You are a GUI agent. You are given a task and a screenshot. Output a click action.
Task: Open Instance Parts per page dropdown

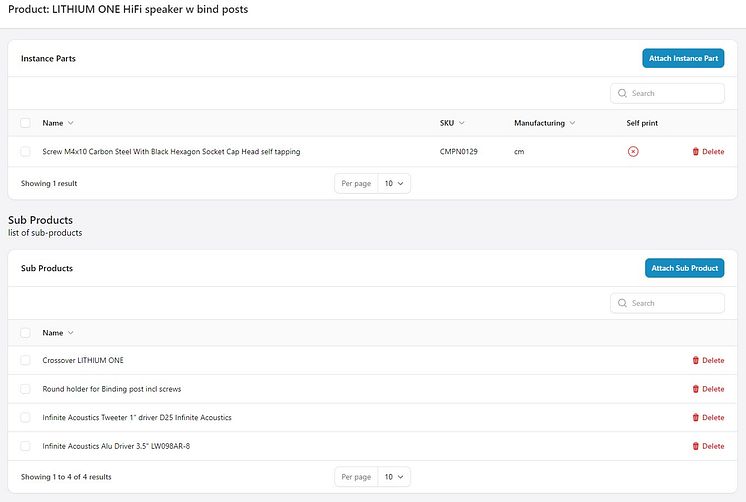pyautogui.click(x=394, y=183)
